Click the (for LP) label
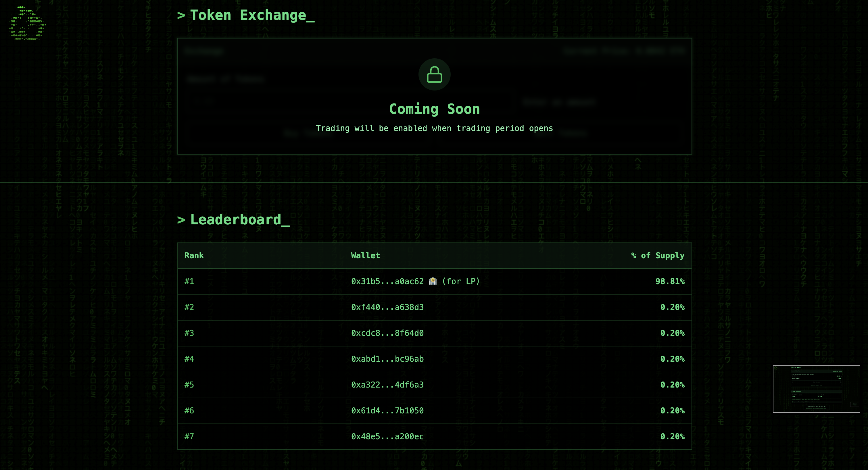The width and height of the screenshot is (868, 470). pyautogui.click(x=461, y=281)
